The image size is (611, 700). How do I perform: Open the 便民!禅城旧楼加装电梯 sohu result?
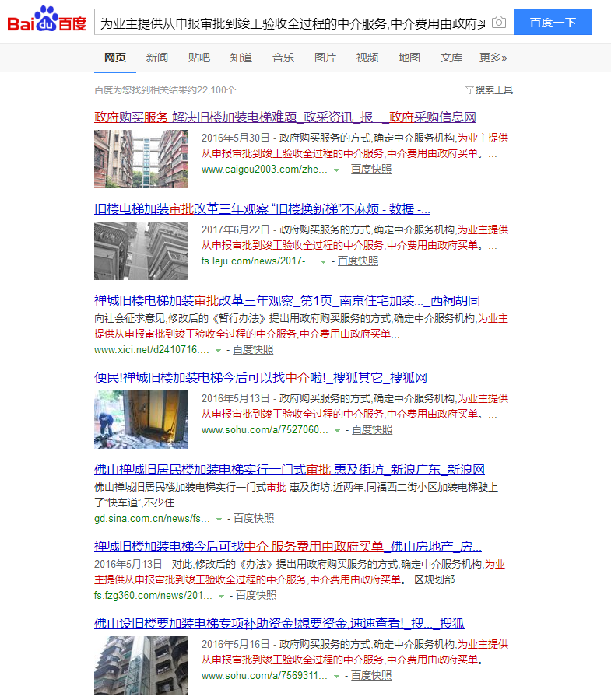(260, 378)
